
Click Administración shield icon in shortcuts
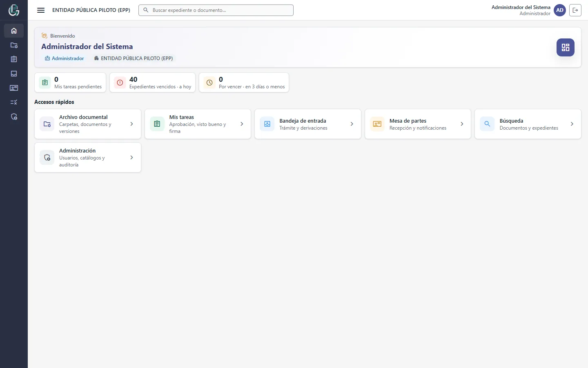click(x=47, y=157)
